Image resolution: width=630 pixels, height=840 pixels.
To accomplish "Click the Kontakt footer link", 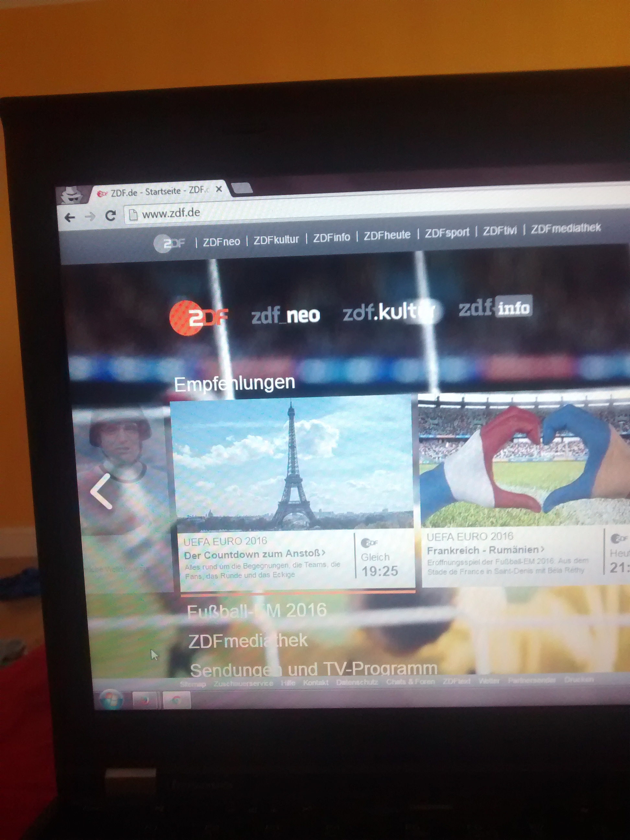I will click(316, 682).
